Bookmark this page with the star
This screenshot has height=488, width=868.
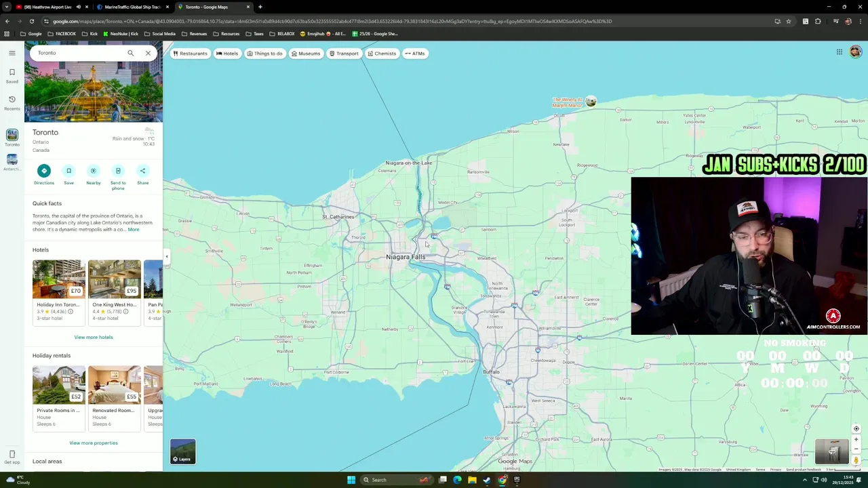point(789,21)
